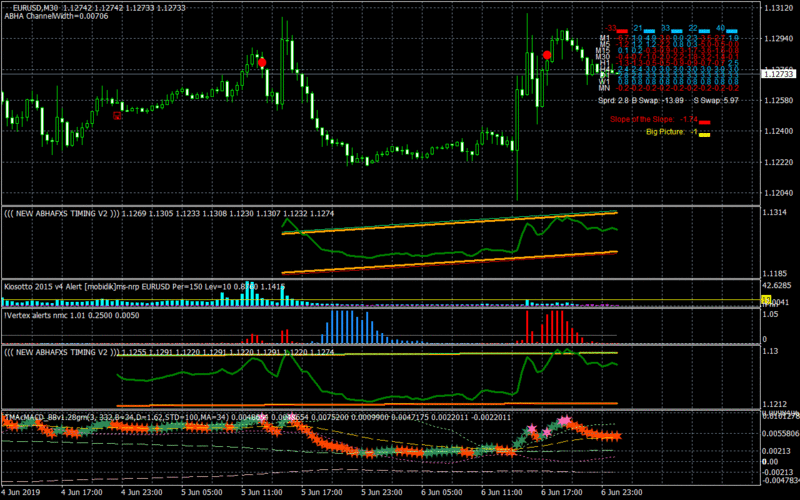
Task: Click the current price tag 1.12733
Action: (778, 74)
